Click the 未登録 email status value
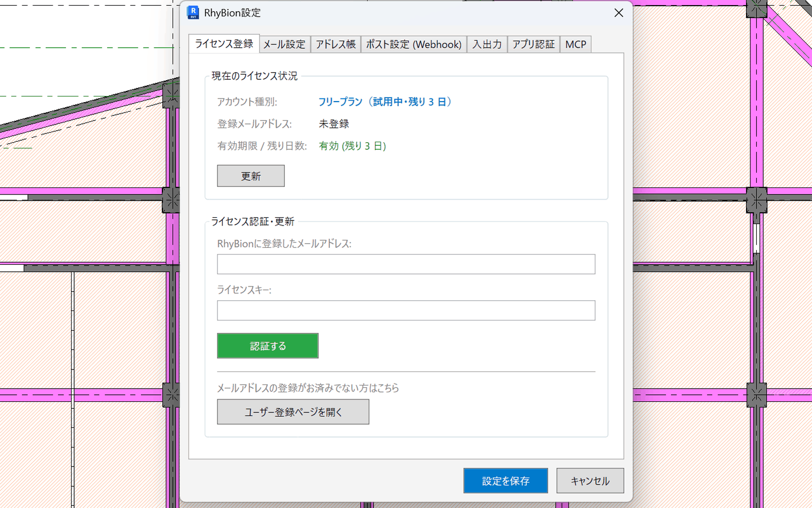 point(334,124)
